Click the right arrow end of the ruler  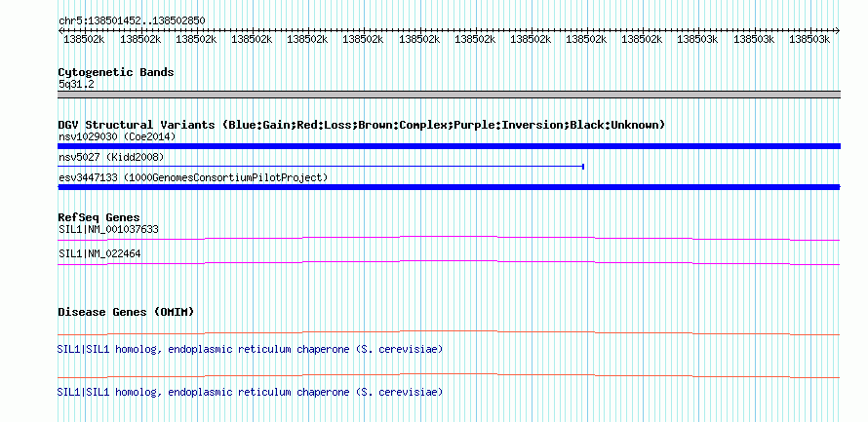point(838,30)
